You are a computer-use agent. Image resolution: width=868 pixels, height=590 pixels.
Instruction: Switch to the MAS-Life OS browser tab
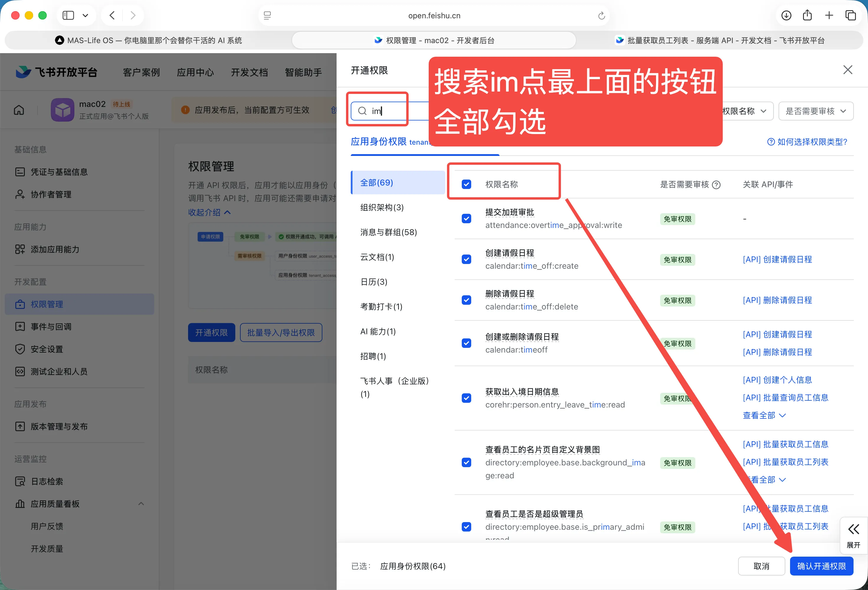(x=148, y=40)
